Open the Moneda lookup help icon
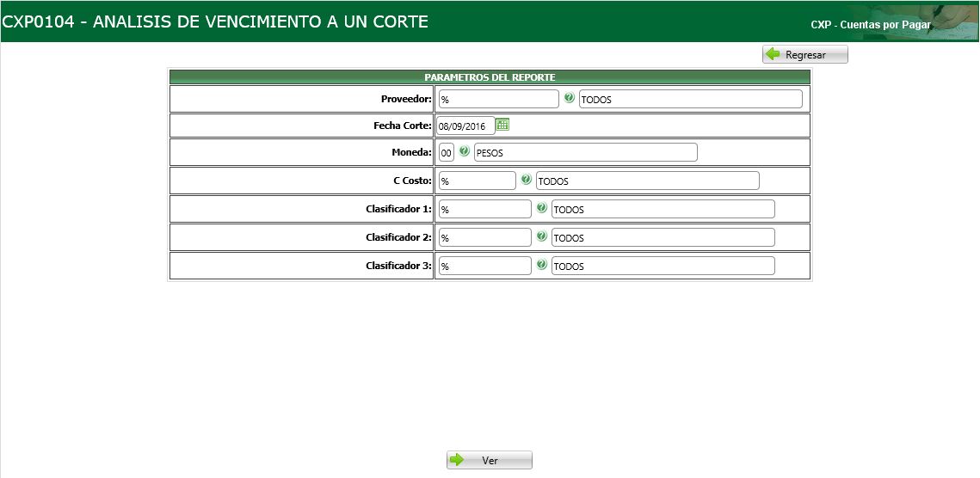 [x=464, y=151]
